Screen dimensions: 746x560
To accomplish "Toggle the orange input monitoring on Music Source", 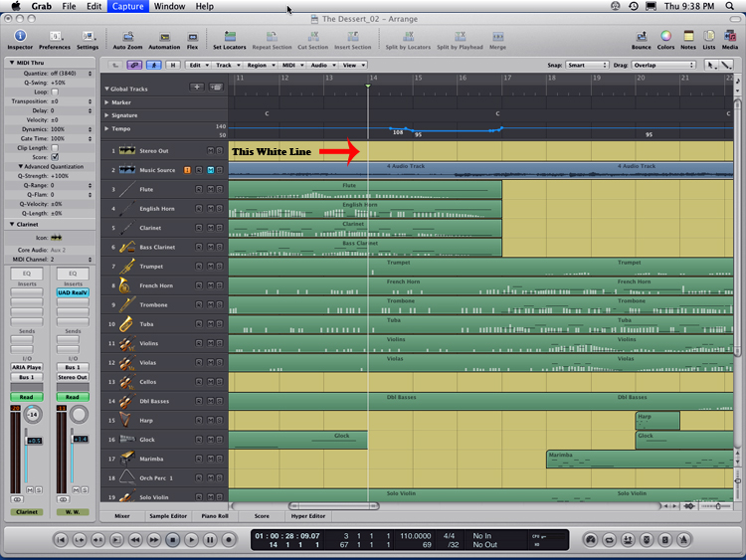I will pos(187,170).
